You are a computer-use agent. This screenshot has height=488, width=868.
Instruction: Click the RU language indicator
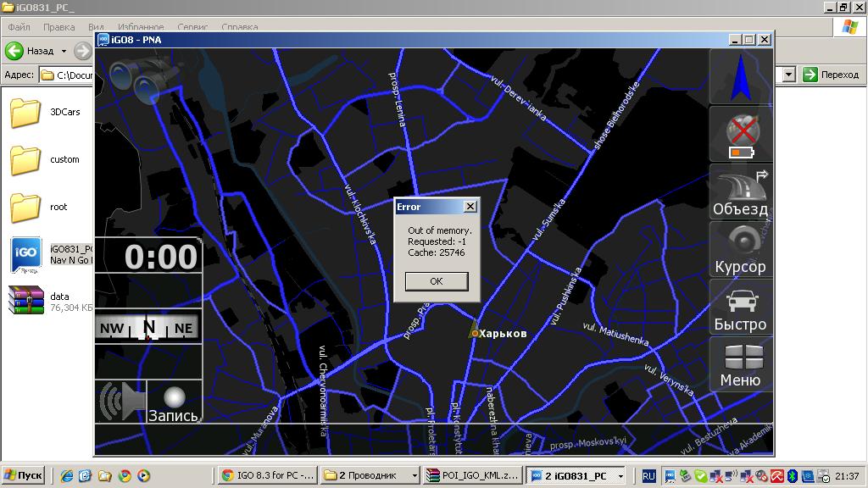pos(648,476)
